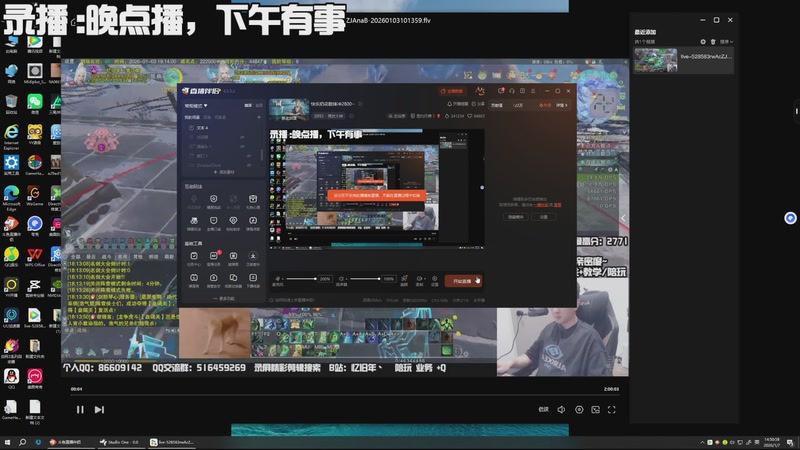The height and width of the screenshot is (450, 800).
Task: Open taskbar search magnifier
Action: [22, 442]
